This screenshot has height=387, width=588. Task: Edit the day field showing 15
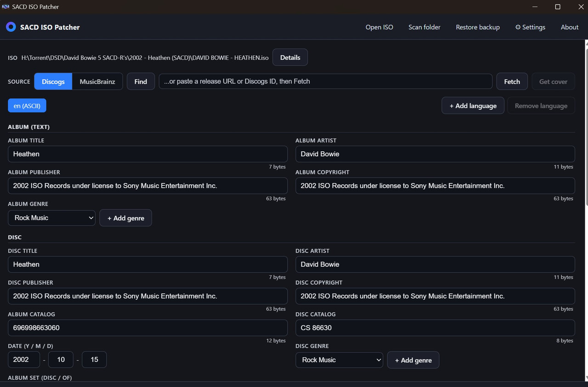point(94,359)
